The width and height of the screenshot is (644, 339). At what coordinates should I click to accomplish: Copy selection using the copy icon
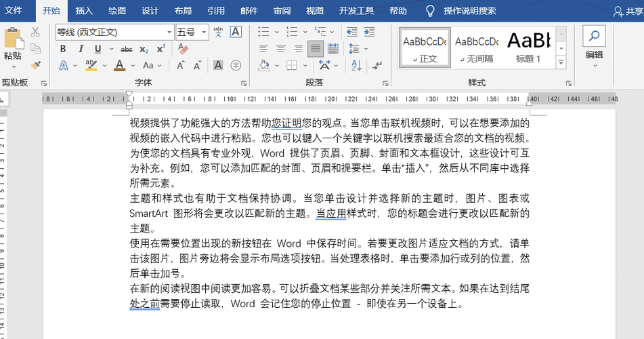coord(35,49)
